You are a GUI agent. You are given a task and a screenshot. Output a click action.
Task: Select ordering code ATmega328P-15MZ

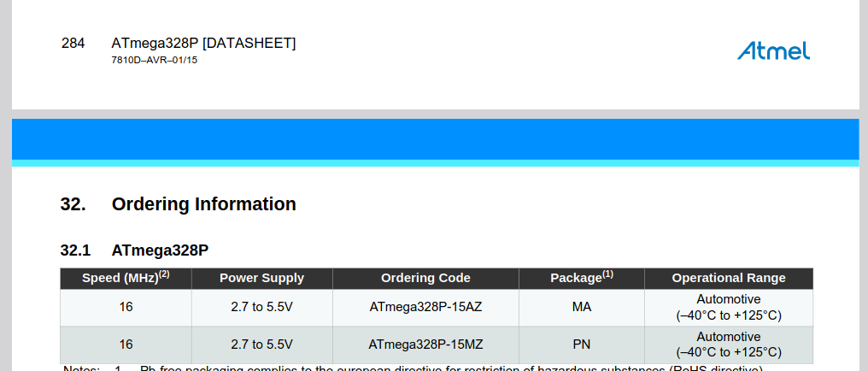(x=425, y=344)
